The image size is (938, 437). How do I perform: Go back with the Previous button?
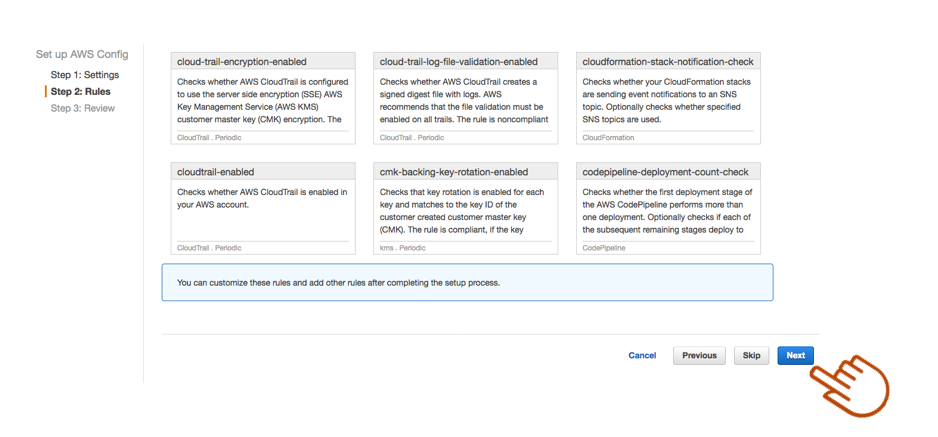(699, 355)
